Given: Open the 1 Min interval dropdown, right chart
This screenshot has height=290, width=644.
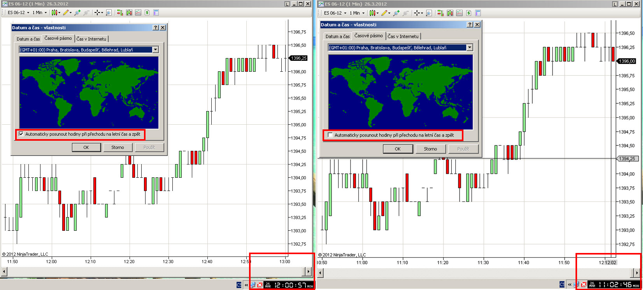Looking at the screenshot, I should [357, 13].
